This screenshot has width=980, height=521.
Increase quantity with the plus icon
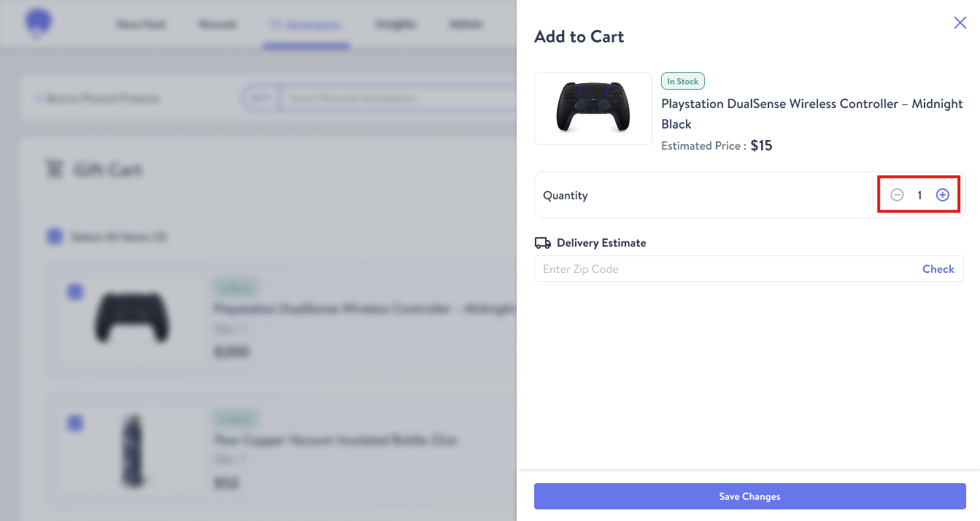pyautogui.click(x=943, y=195)
